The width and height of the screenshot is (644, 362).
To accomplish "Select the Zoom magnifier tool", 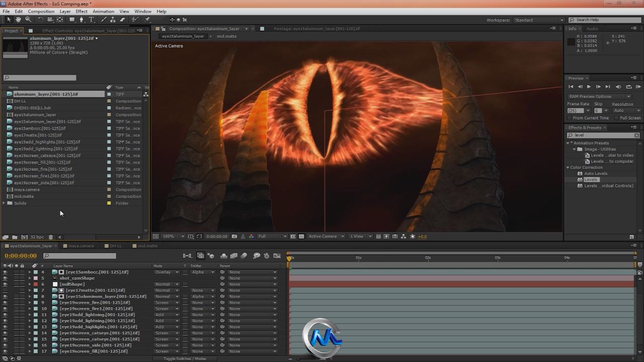I will point(28,20).
